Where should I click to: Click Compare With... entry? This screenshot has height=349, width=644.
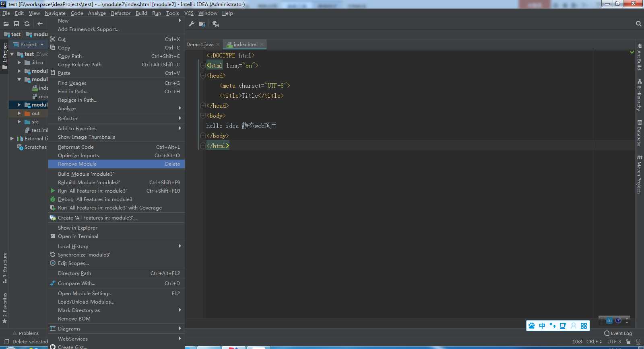(116, 283)
